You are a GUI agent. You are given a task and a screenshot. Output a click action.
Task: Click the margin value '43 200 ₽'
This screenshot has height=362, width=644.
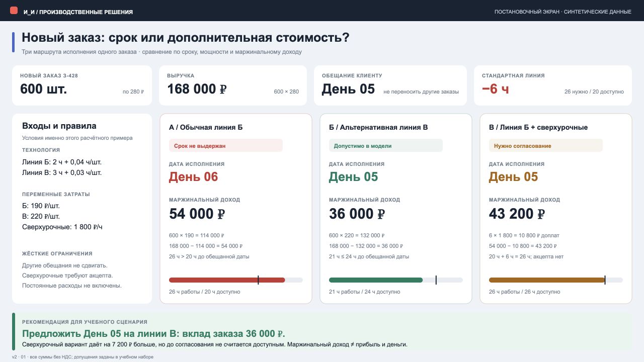point(517,214)
